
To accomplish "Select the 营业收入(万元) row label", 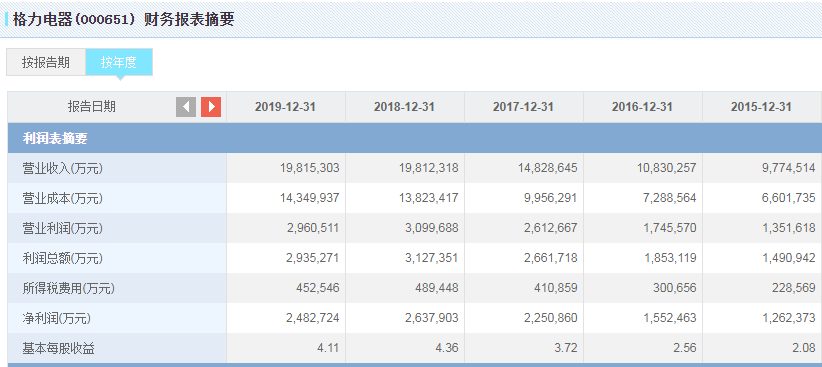I will click(x=63, y=168).
